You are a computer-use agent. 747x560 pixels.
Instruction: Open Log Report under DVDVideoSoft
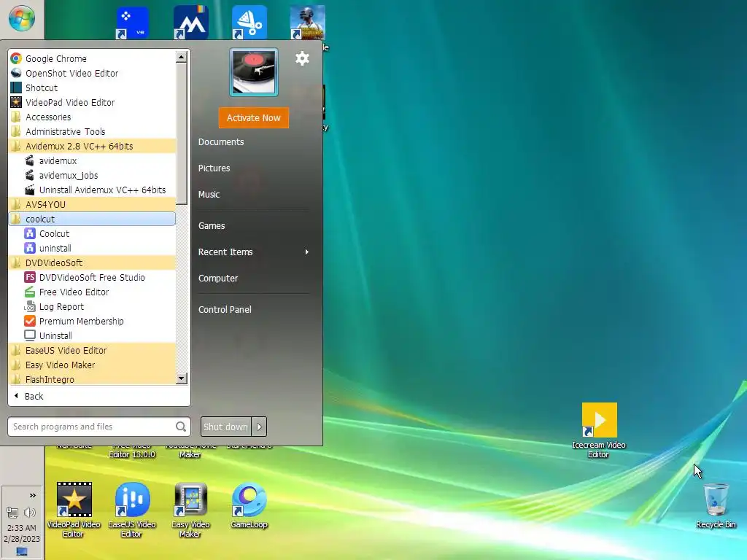coord(93,307)
